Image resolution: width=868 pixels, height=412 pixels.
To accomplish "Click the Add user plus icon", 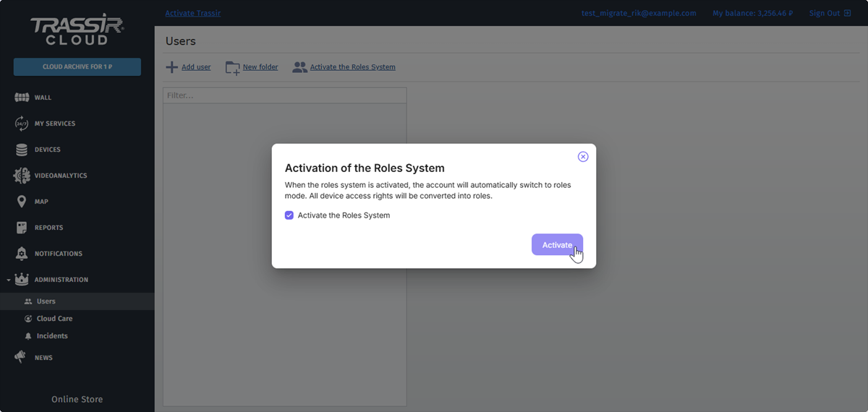I will 171,67.
